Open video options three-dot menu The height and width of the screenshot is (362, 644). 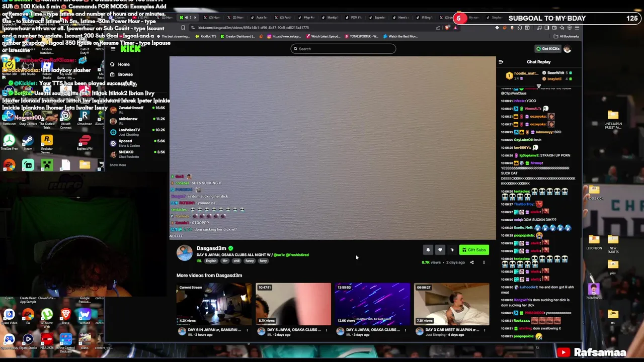point(484,262)
